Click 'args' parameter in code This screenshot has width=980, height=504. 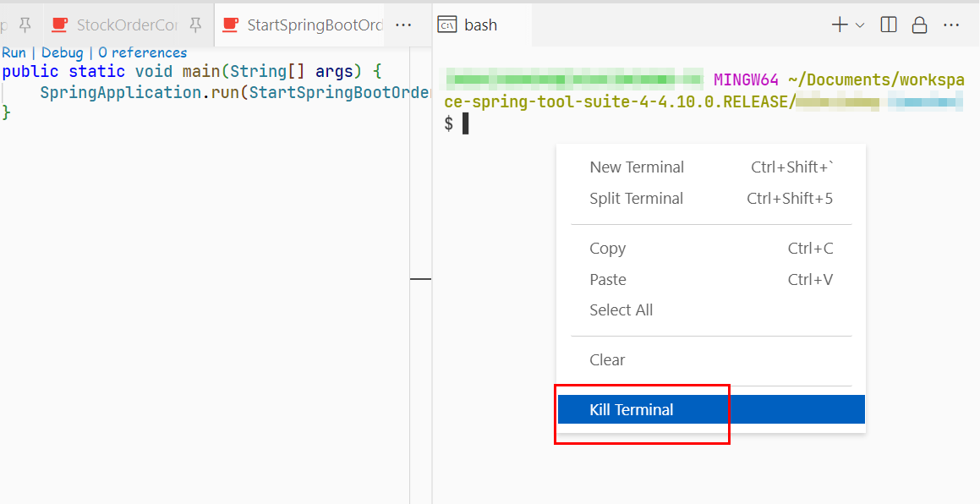334,71
